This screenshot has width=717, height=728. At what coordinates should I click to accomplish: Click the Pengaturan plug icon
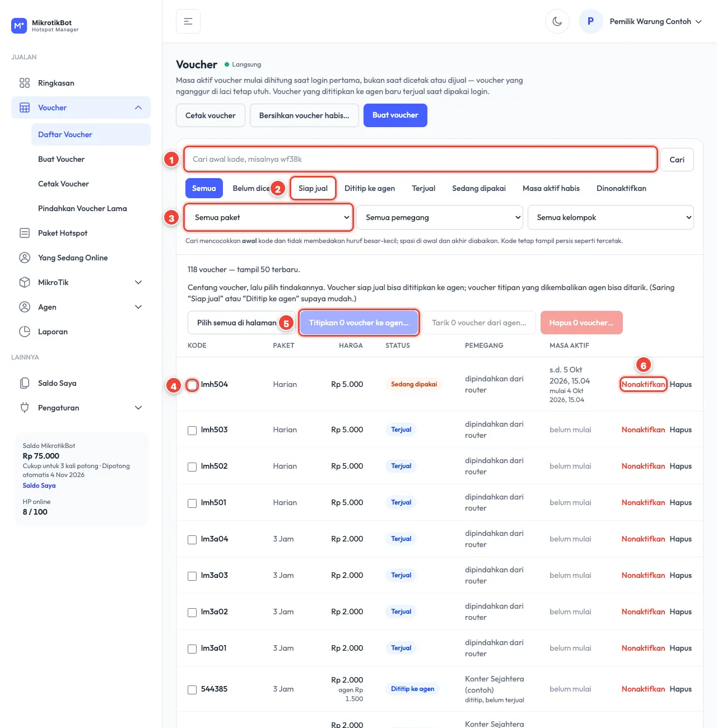[25, 408]
